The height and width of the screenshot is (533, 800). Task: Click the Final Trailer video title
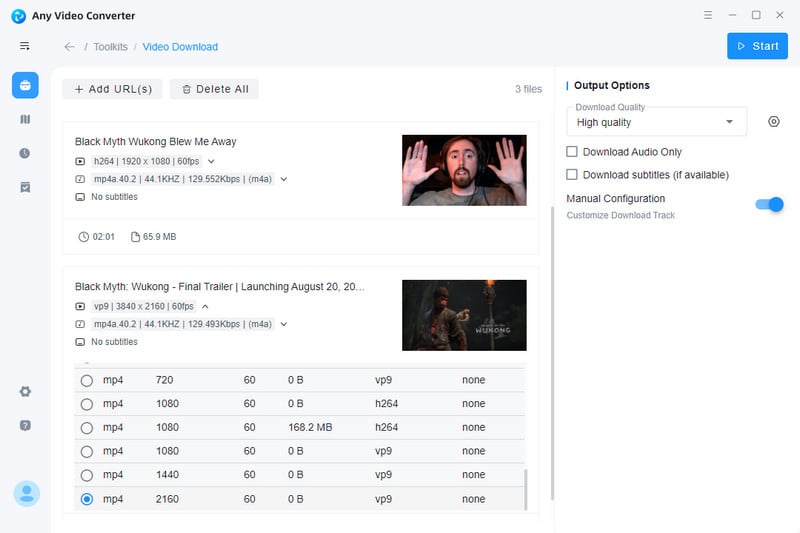tap(220, 287)
